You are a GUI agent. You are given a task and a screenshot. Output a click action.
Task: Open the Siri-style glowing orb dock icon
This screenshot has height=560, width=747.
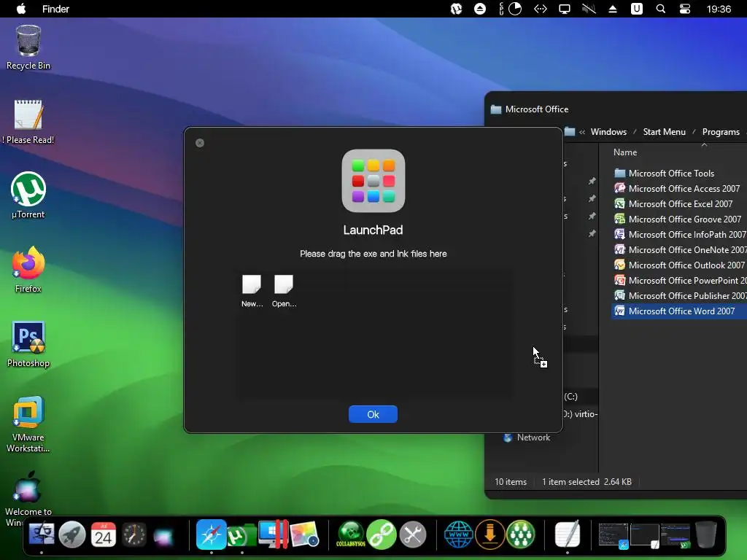(x=163, y=536)
